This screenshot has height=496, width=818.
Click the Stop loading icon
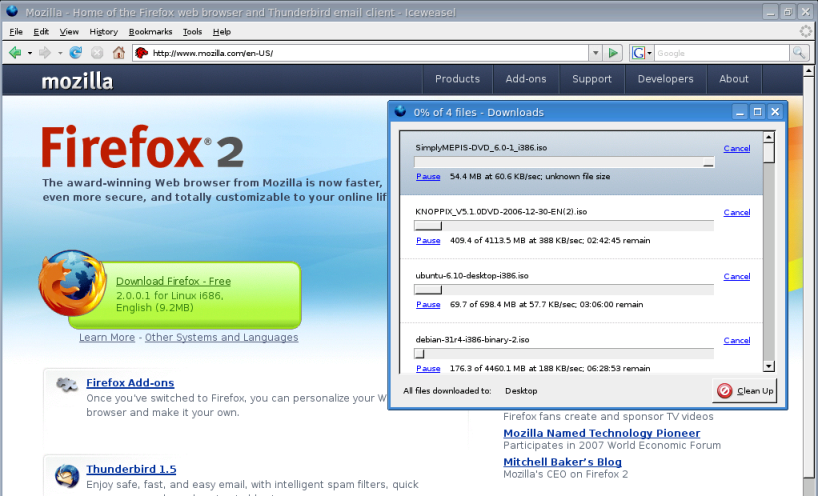(97, 53)
